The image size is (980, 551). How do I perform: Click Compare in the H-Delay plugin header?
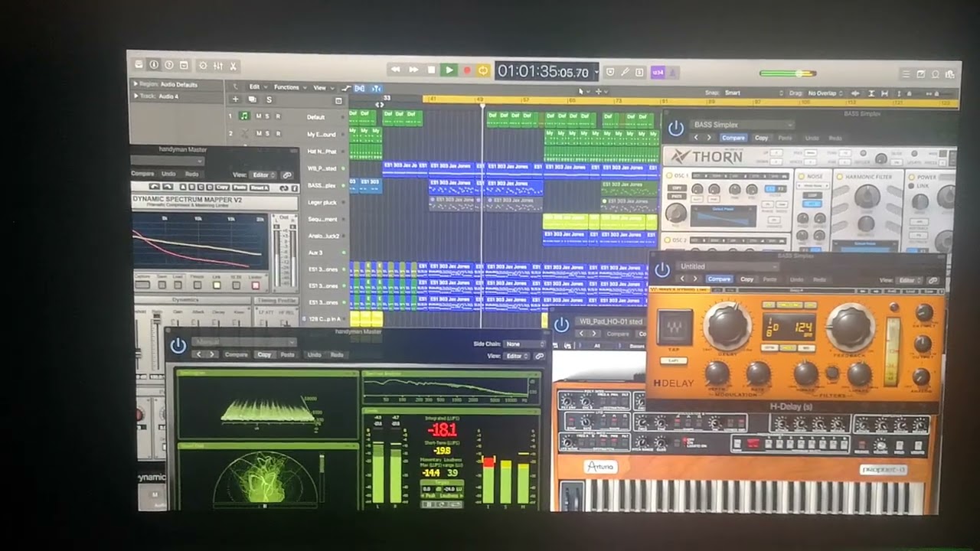point(719,279)
